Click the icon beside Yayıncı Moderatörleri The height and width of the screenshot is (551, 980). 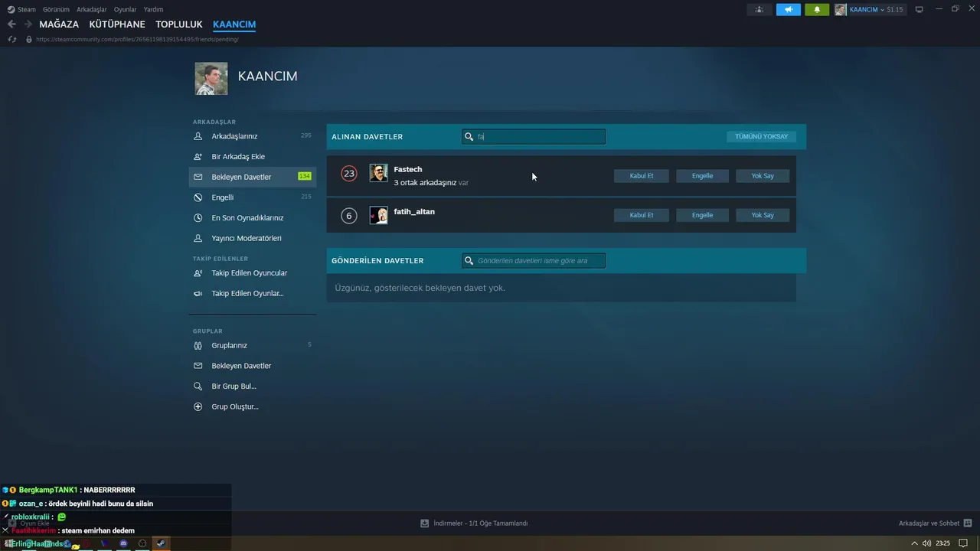click(198, 238)
